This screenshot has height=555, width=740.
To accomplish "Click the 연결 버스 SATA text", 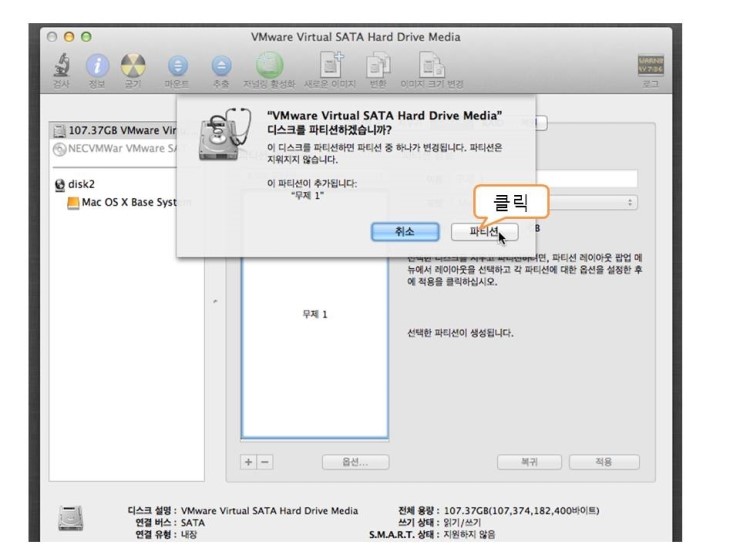I will (x=170, y=523).
